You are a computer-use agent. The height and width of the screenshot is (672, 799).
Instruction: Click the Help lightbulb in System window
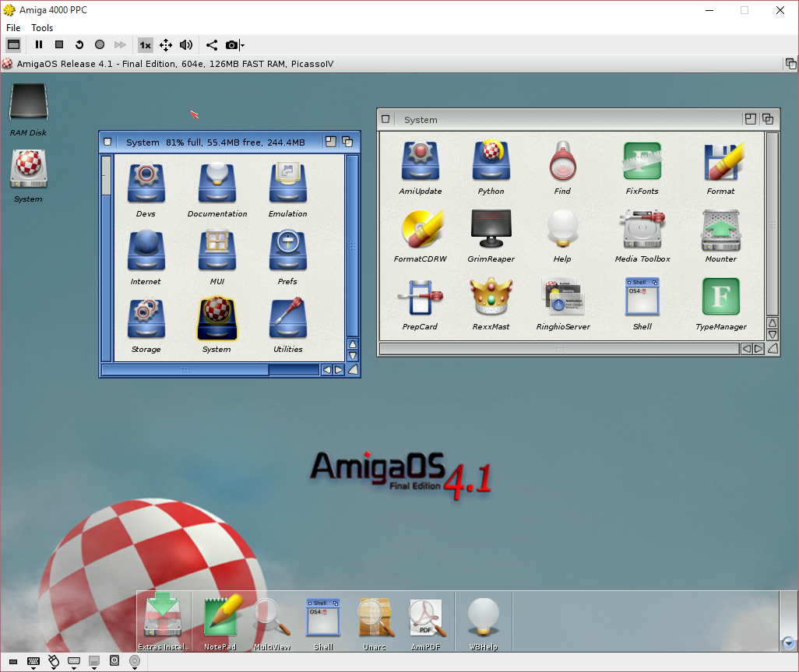point(562,229)
